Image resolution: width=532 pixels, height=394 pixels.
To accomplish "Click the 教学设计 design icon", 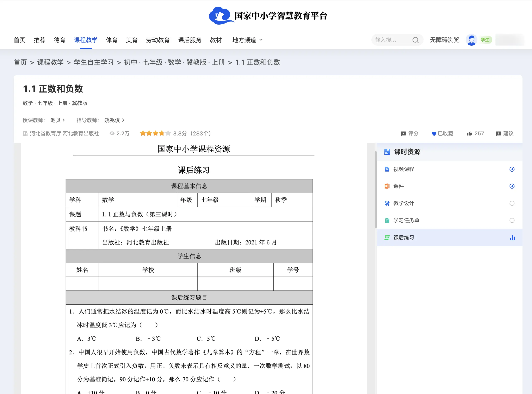I will pyautogui.click(x=387, y=203).
